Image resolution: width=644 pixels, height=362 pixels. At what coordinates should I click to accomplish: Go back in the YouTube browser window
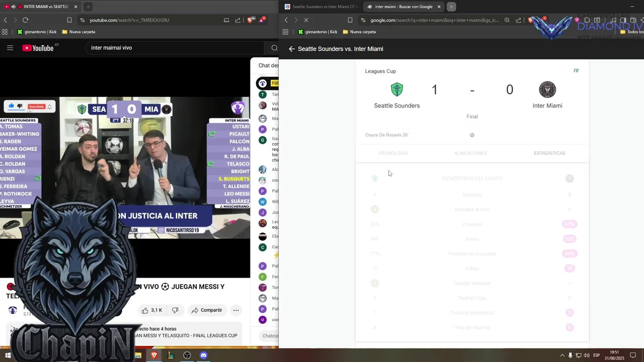(x=6, y=20)
